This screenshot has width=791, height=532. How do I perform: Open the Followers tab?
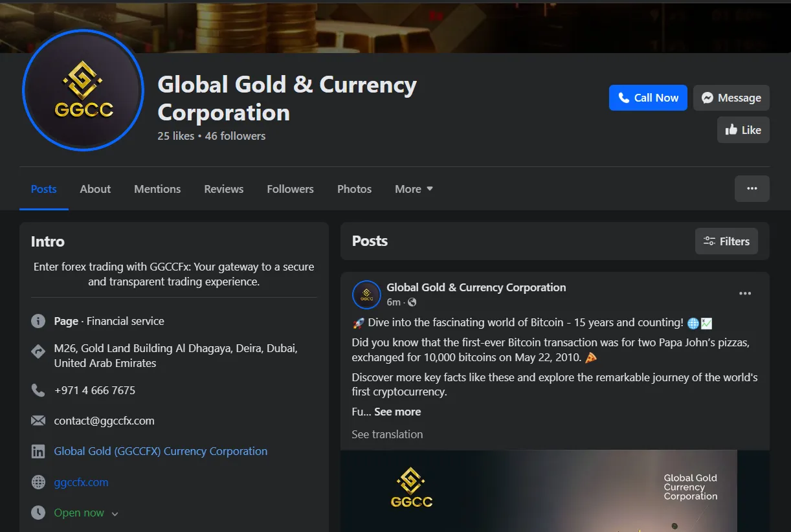(x=290, y=189)
